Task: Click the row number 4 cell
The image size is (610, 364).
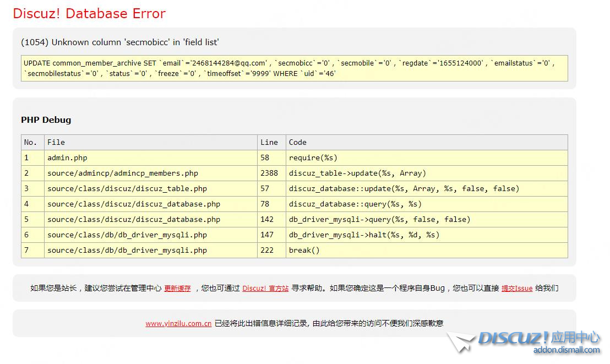Action: pyautogui.click(x=32, y=204)
